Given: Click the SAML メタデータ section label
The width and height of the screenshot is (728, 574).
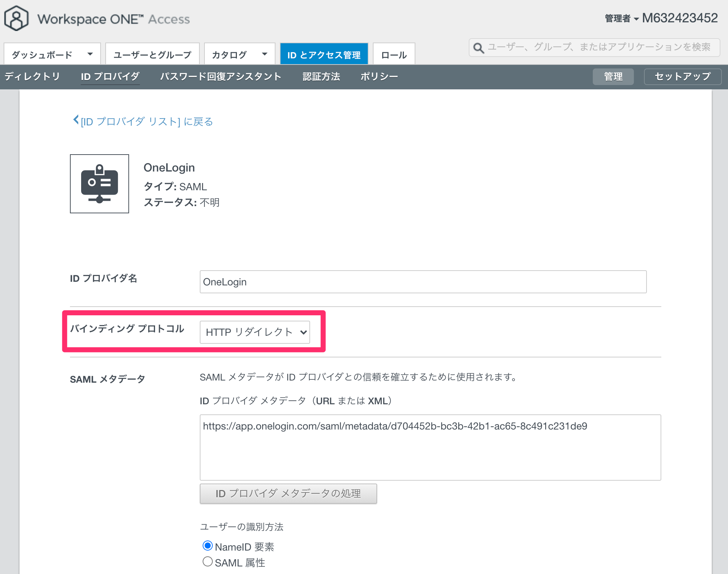Looking at the screenshot, I should (107, 379).
